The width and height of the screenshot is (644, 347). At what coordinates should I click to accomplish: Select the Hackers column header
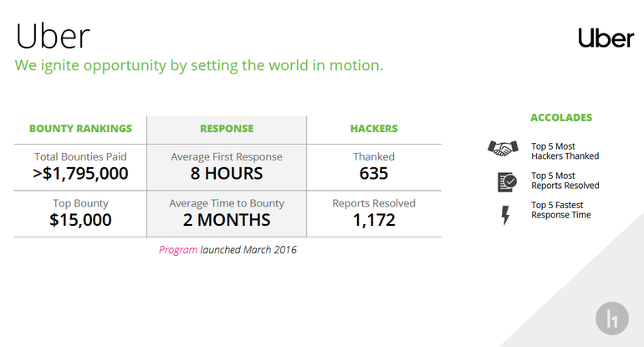click(x=373, y=129)
